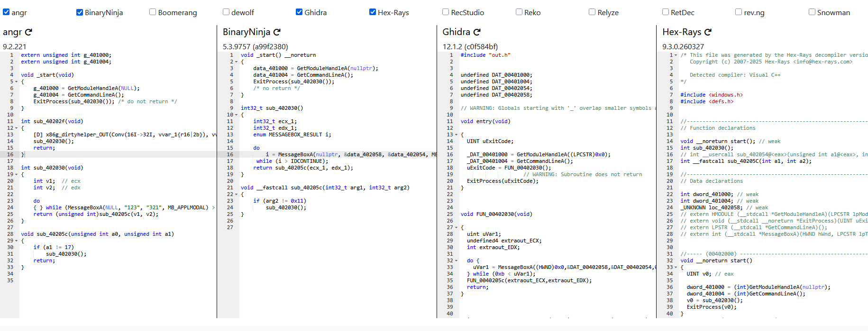This screenshot has height=331, width=868.
Task: Click 'Detected compiler: Visual C++' in Hex-Rays
Action: (x=735, y=75)
